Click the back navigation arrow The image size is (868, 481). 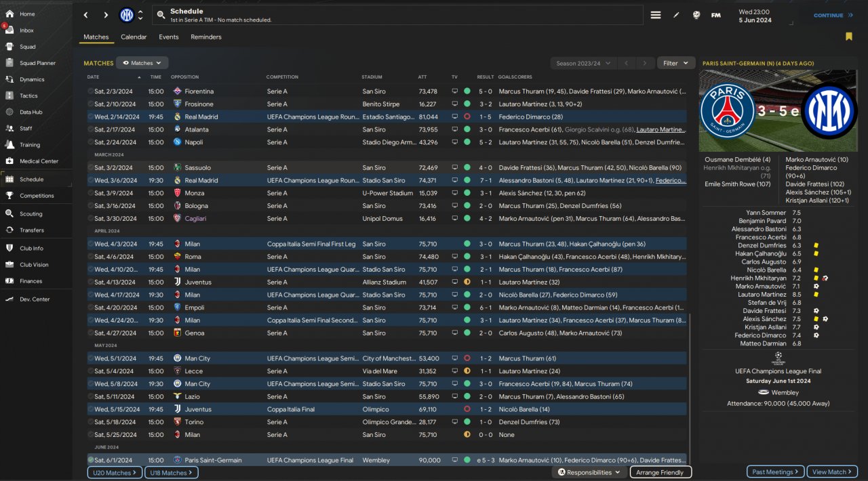point(85,15)
